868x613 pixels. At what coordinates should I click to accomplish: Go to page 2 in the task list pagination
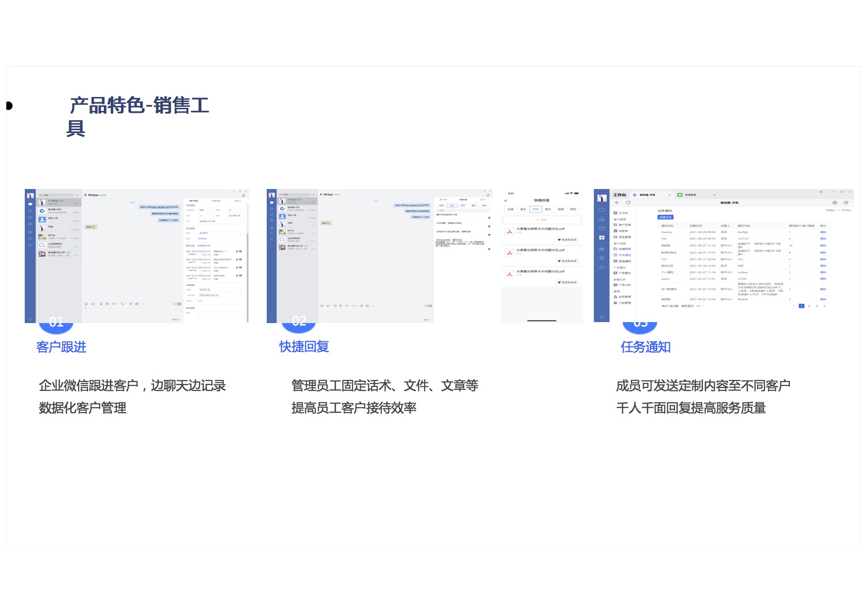point(809,306)
